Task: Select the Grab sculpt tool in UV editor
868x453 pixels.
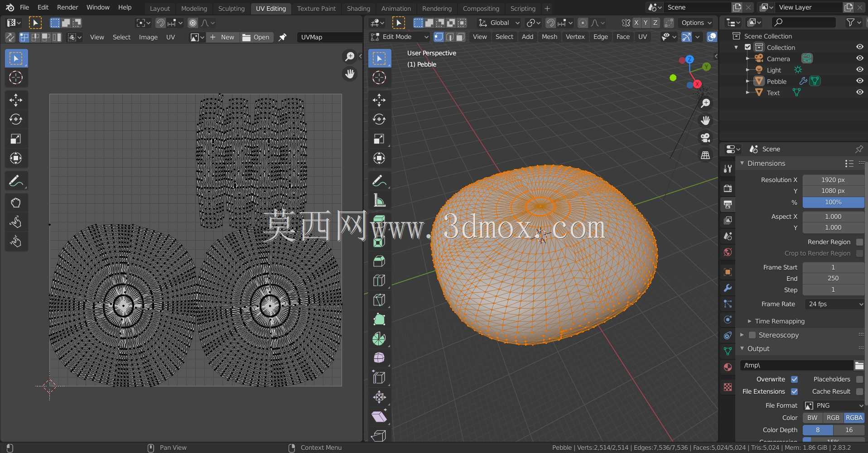Action: pos(16,202)
